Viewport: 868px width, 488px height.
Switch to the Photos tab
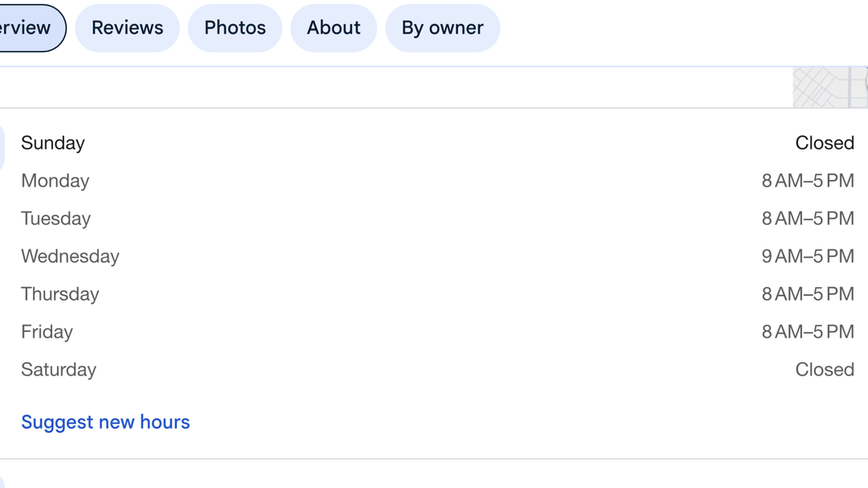tap(235, 28)
